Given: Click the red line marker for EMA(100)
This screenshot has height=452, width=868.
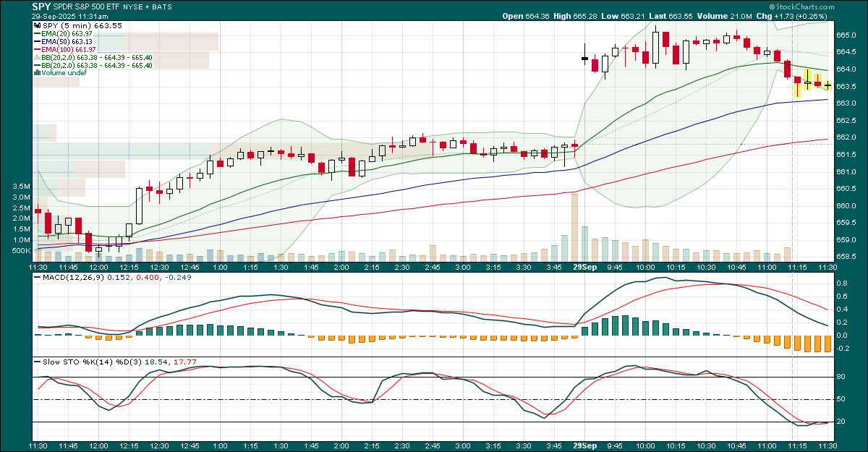Looking at the screenshot, I should pyautogui.click(x=37, y=49).
